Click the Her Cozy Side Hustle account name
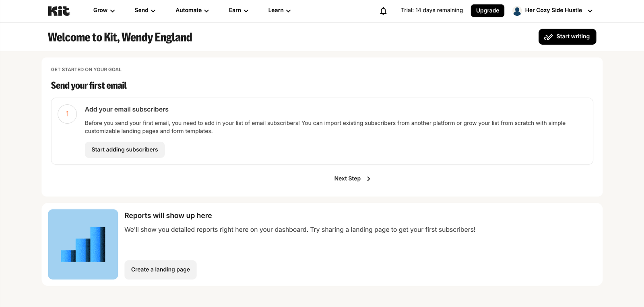The height and width of the screenshot is (307, 644). point(553,10)
